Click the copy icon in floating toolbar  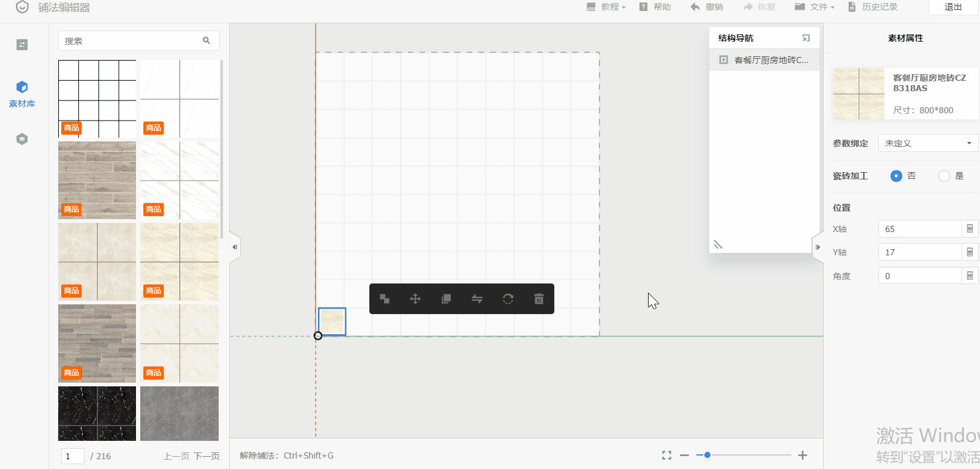[446, 299]
